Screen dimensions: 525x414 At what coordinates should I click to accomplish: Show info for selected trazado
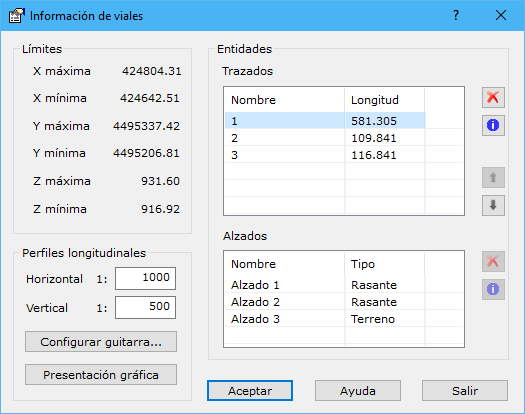(493, 125)
